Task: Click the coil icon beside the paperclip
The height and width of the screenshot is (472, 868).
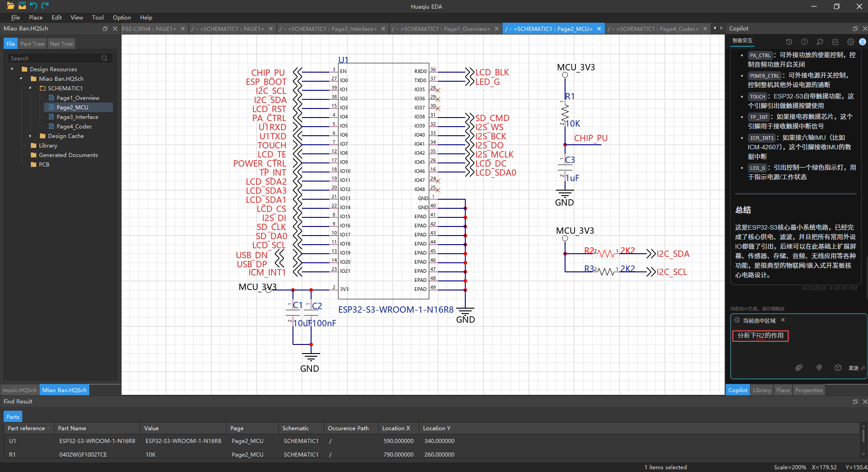Action: pyautogui.click(x=819, y=368)
